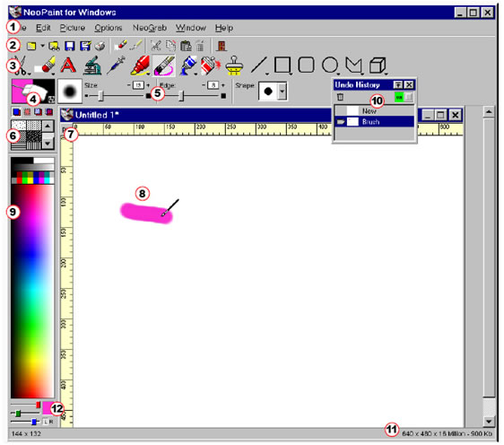Open the NeoGrab menu
This screenshot has width=504, height=445.
(150, 28)
